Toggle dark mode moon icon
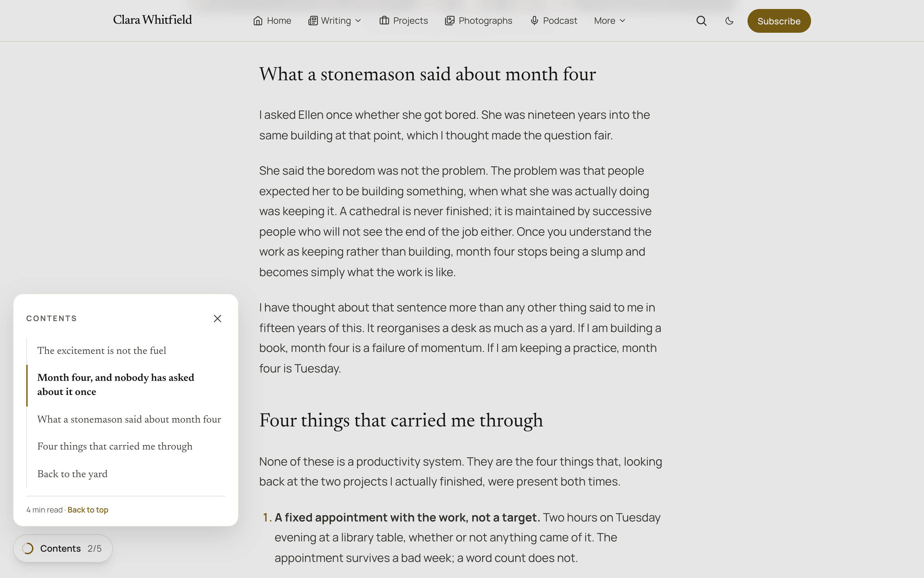The image size is (924, 578). 729,21
